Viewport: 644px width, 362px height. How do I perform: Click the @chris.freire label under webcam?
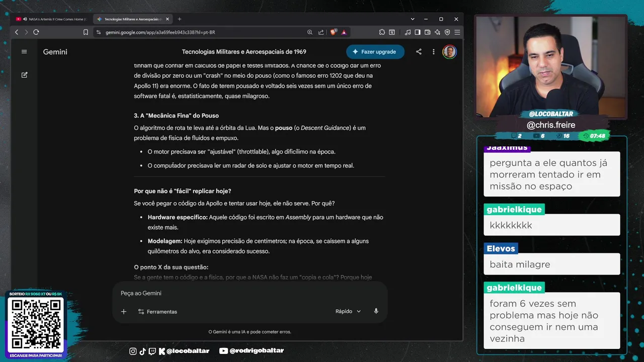point(551,125)
